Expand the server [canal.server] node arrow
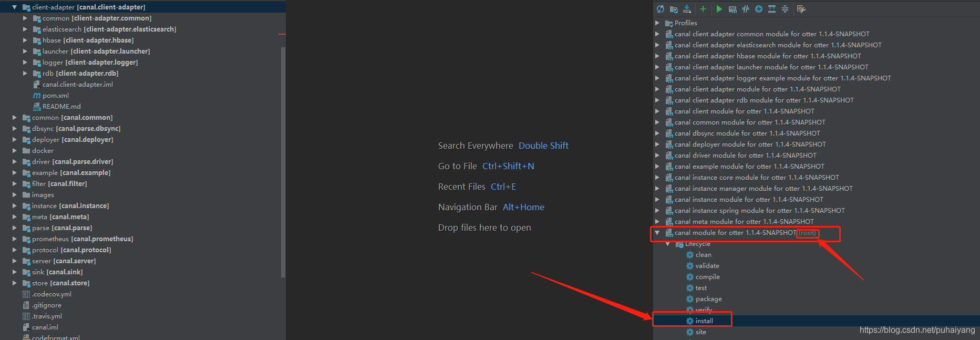980x340 pixels. click(15, 261)
